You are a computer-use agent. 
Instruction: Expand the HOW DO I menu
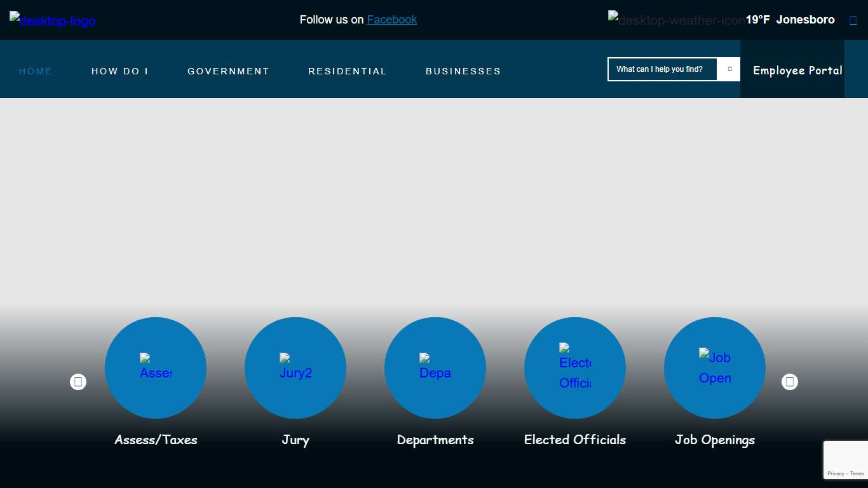click(120, 71)
